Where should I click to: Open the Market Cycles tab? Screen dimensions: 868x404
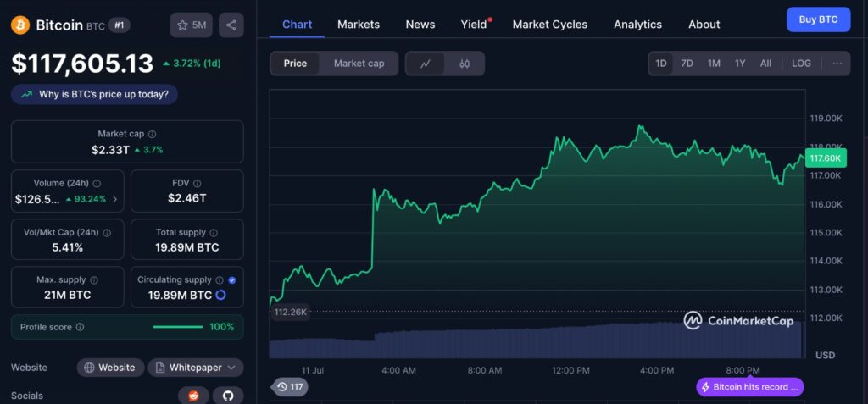(x=549, y=25)
